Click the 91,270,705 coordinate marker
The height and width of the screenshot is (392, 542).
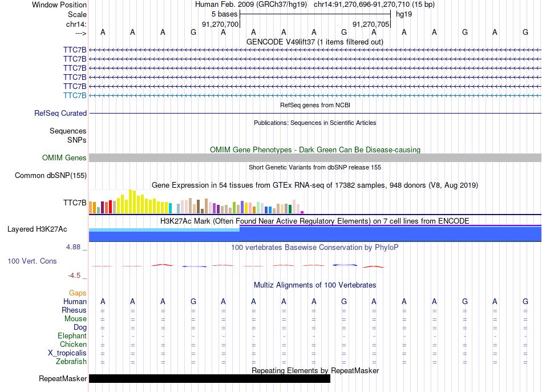371,24
